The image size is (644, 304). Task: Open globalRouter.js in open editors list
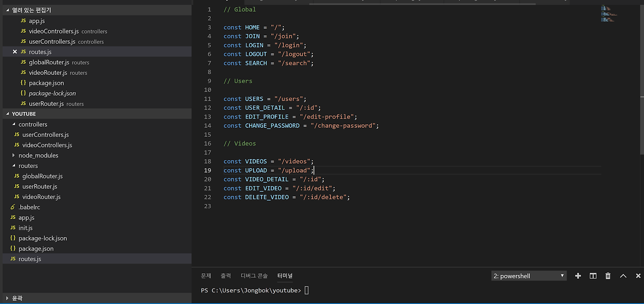pos(97,62)
